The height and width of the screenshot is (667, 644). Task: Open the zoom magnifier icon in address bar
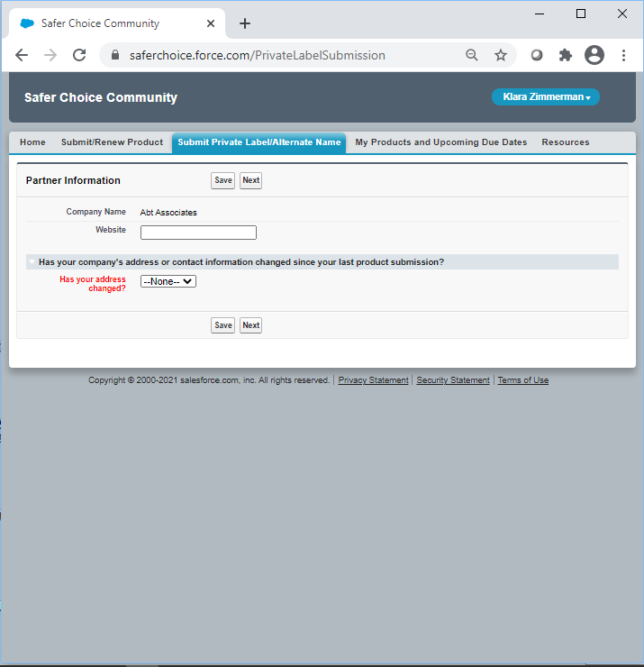tap(472, 55)
